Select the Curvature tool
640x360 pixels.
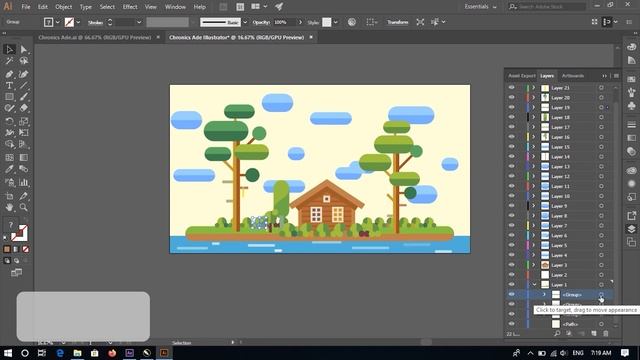pyautogui.click(x=24, y=74)
